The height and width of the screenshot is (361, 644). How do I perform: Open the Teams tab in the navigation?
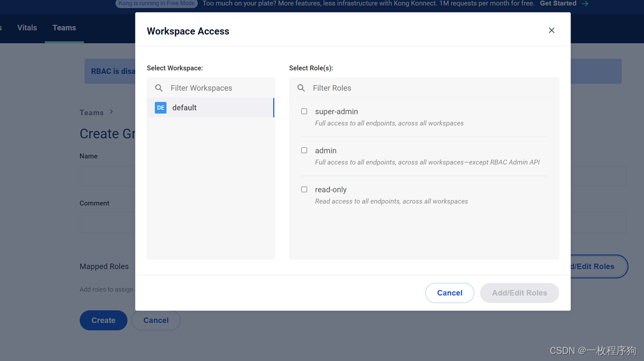tap(64, 28)
